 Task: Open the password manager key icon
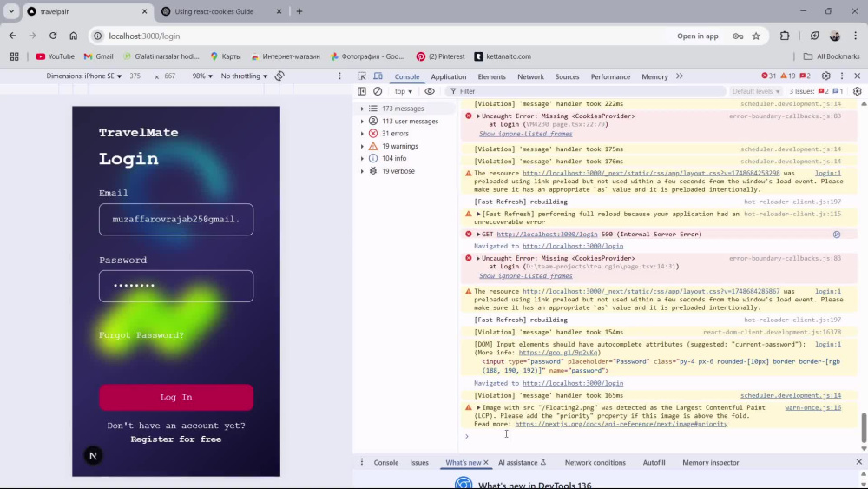(738, 36)
